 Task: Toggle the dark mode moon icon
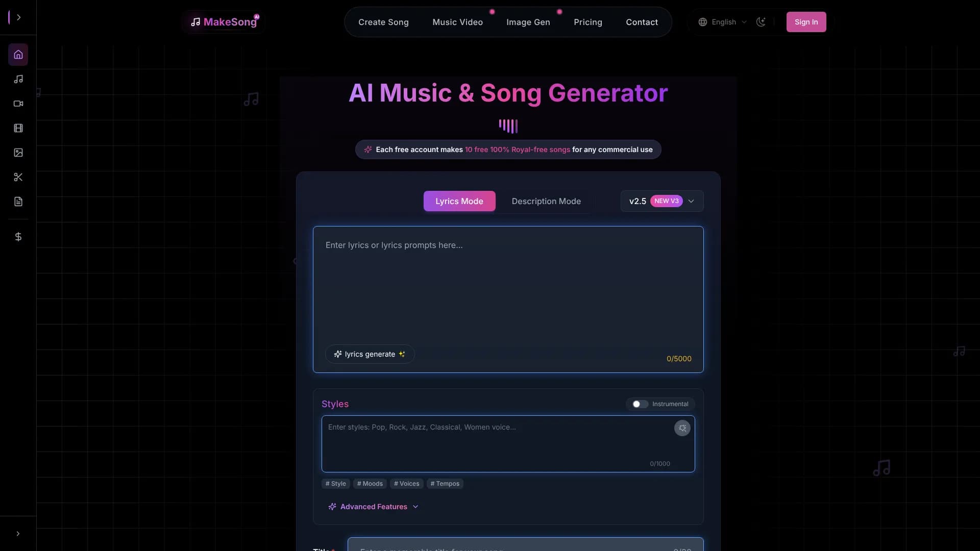(761, 22)
